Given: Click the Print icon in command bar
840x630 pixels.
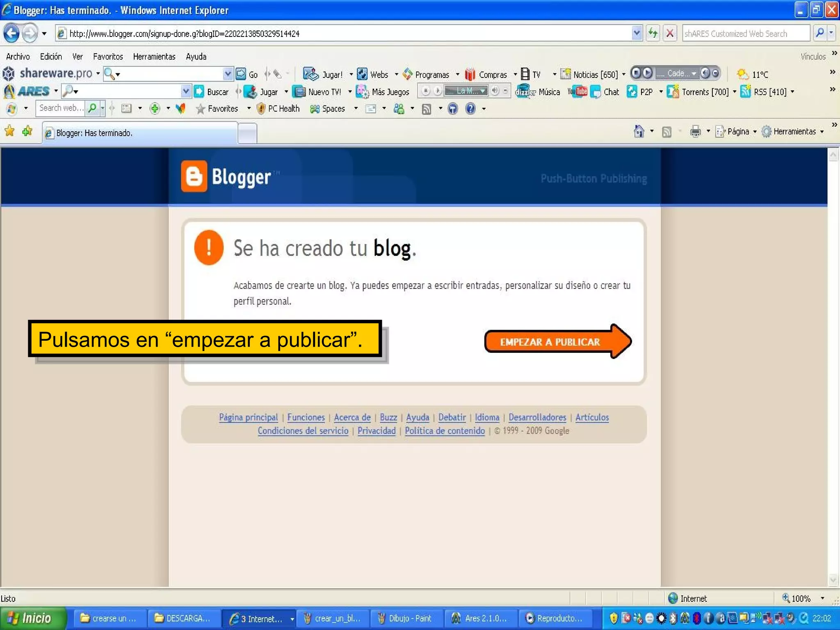Looking at the screenshot, I should (696, 132).
